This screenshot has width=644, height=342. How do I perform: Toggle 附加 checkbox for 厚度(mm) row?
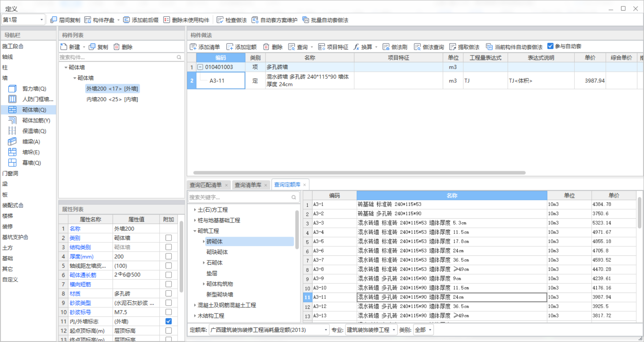pyautogui.click(x=168, y=256)
